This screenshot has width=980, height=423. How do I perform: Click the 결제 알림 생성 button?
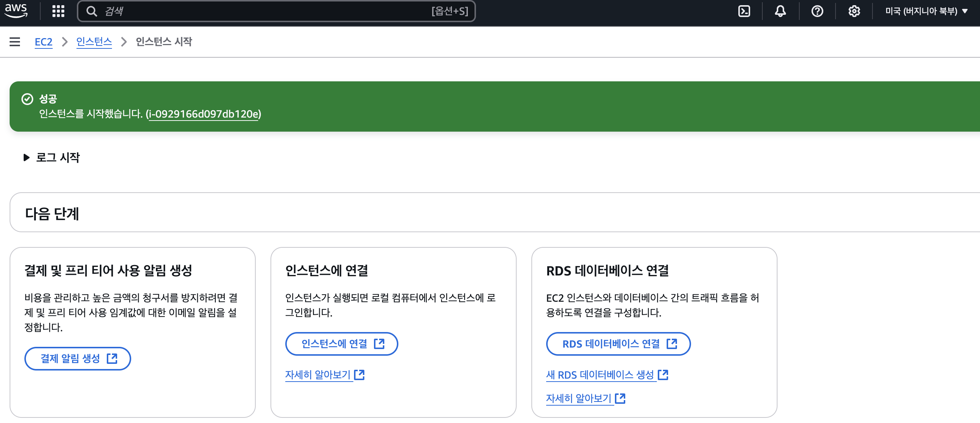pyautogui.click(x=78, y=358)
